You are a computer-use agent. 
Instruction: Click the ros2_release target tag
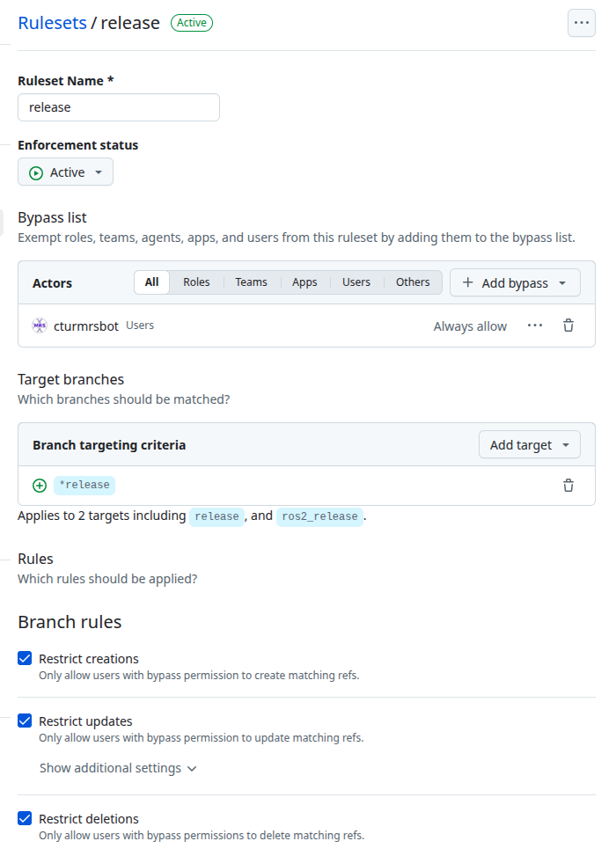coord(319,516)
